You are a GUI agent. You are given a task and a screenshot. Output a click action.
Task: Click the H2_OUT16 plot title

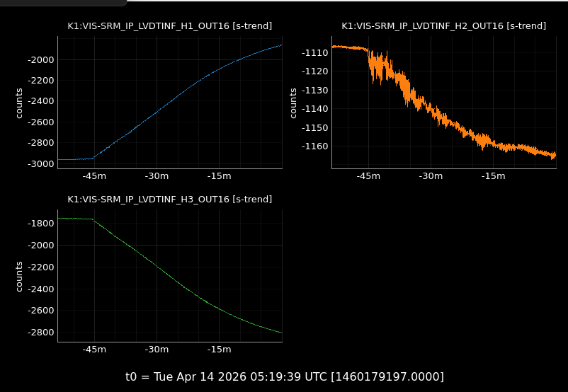coord(443,26)
